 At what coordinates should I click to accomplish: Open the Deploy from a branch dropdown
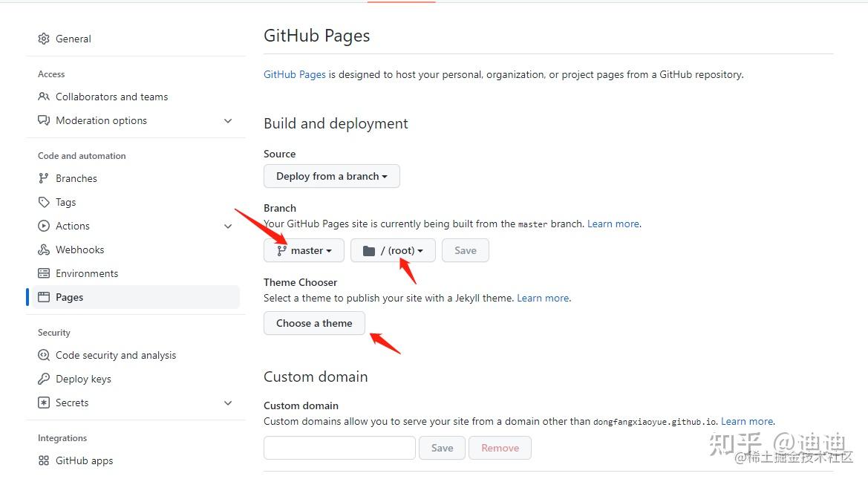point(332,176)
